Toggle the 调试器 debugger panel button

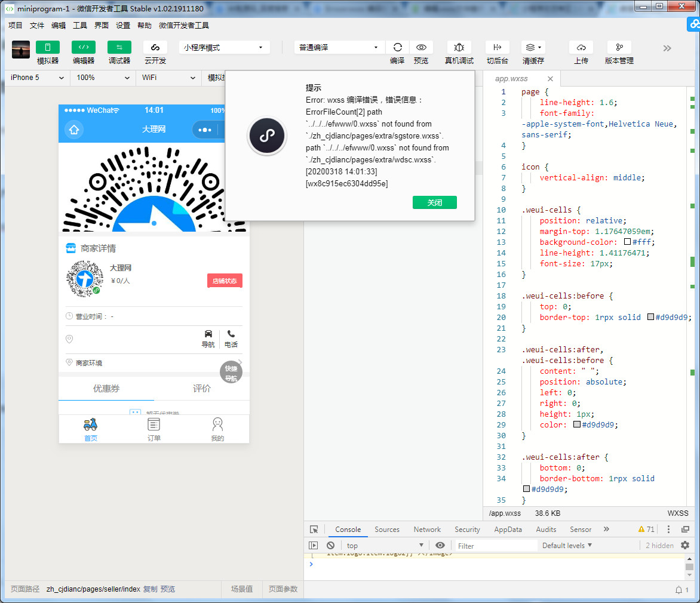point(119,47)
